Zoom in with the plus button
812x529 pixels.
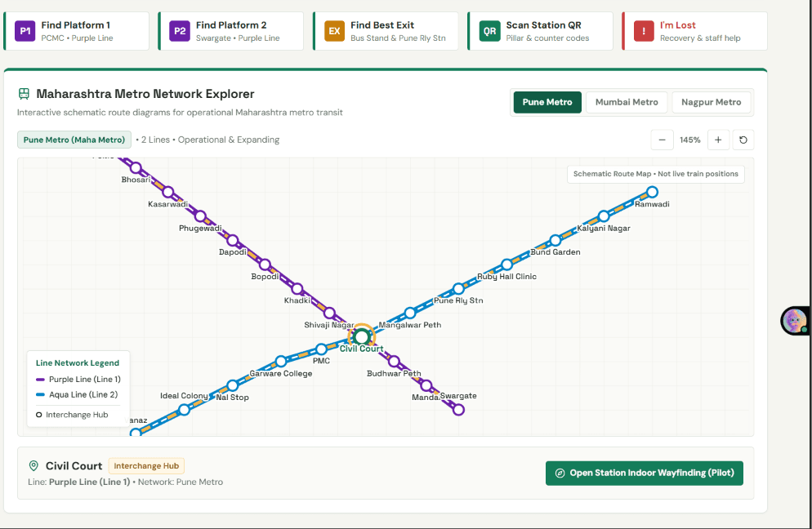718,140
